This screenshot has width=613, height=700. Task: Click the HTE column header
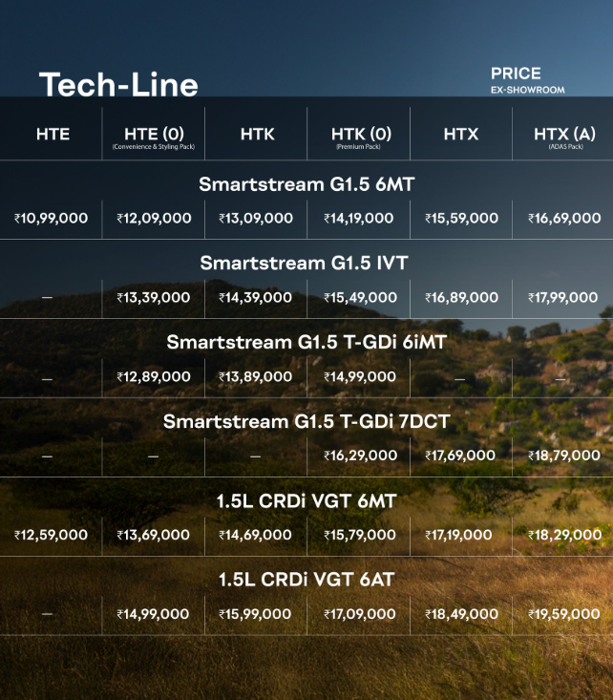point(53,135)
